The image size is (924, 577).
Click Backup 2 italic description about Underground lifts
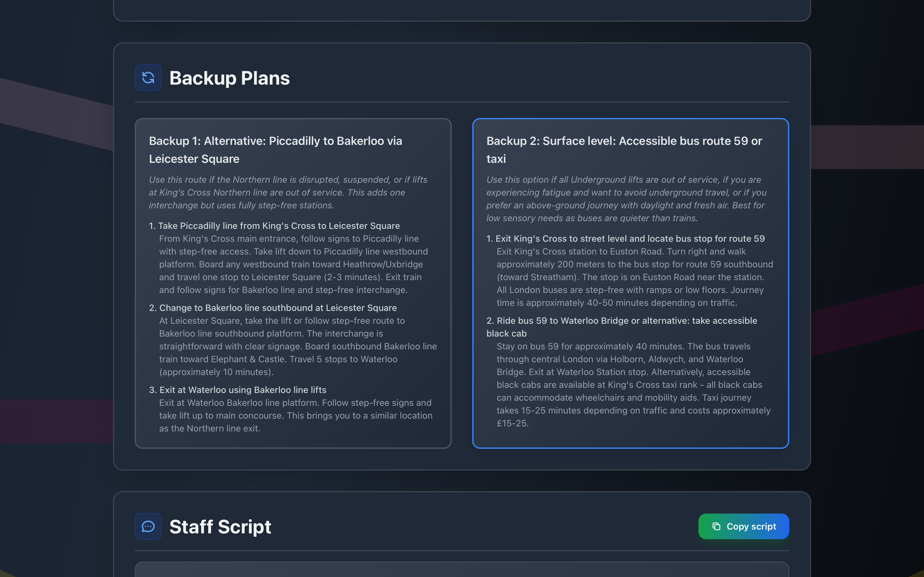626,199
